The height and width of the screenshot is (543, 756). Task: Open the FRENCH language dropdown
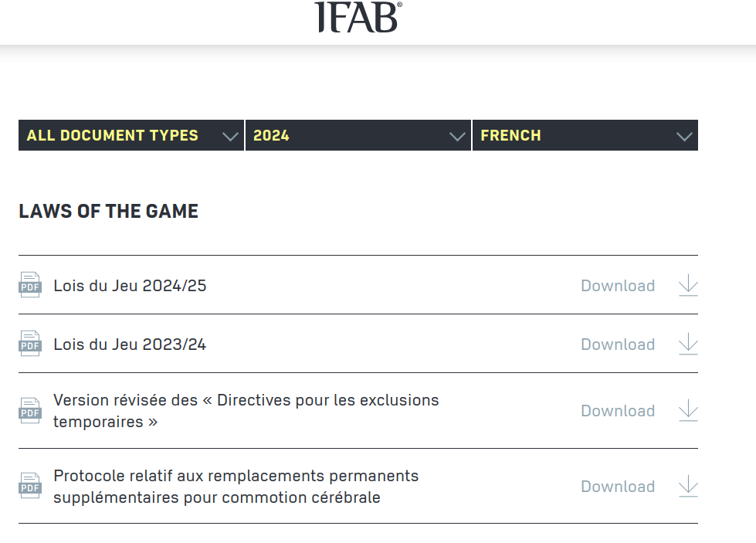coord(585,135)
